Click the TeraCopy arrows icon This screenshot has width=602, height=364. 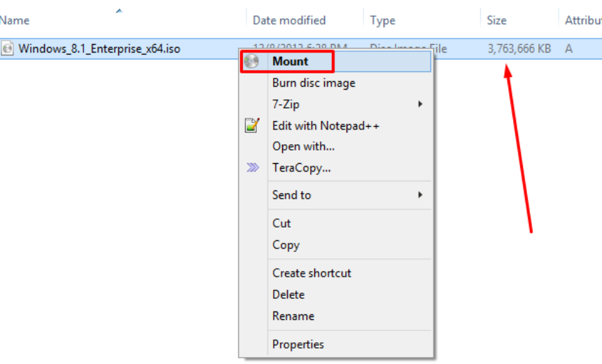[253, 167]
